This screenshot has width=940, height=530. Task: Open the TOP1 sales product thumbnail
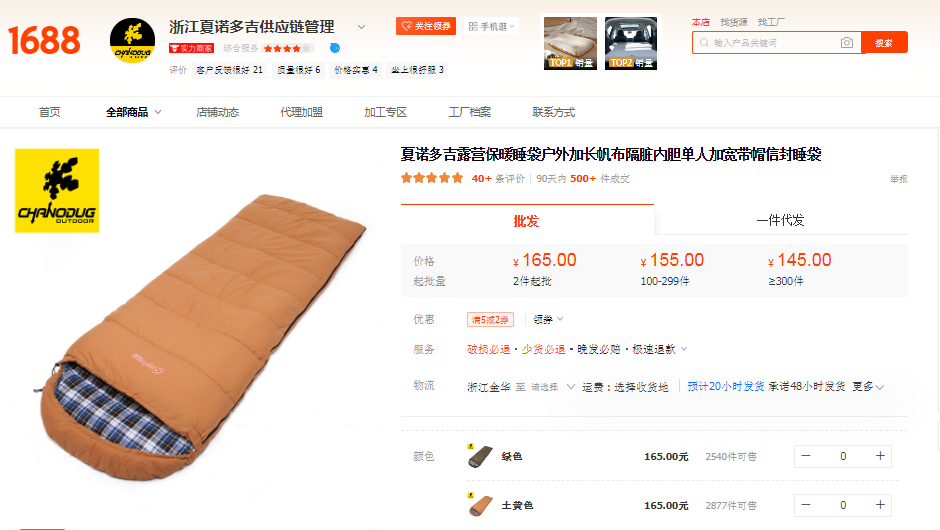click(570, 43)
